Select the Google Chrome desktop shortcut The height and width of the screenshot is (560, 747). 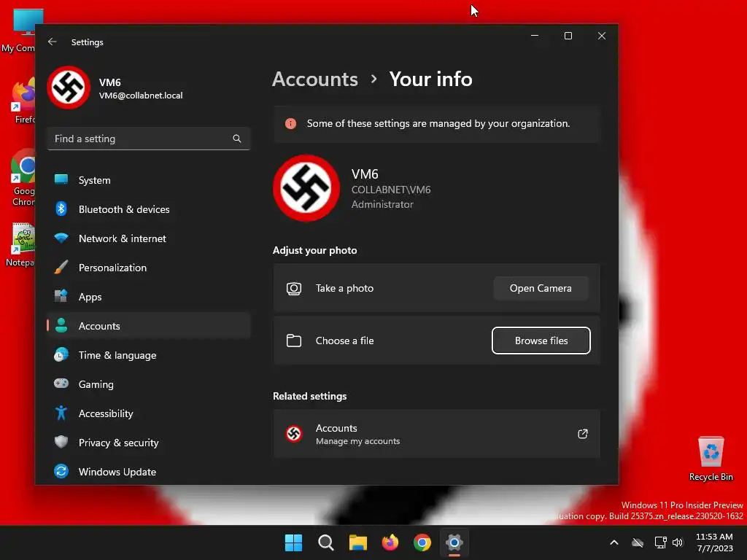click(23, 178)
